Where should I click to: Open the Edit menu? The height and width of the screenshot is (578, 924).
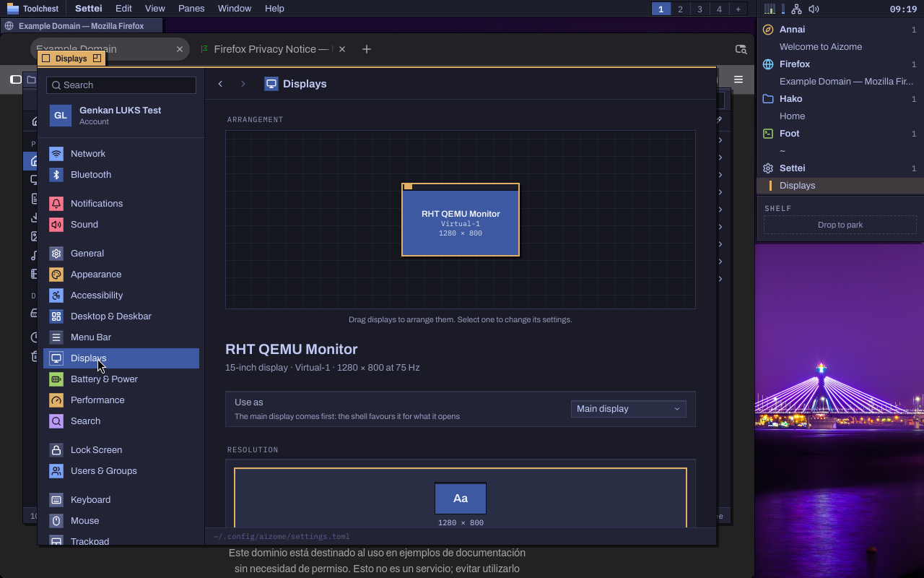123,9
